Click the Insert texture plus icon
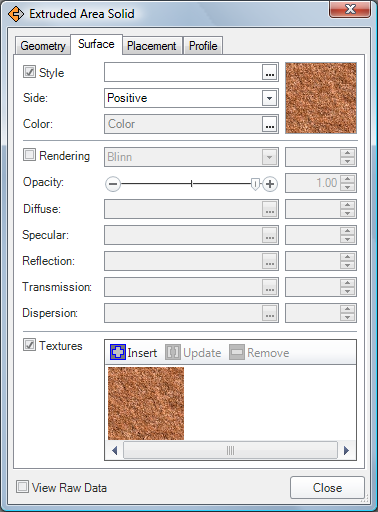This screenshot has height=512, width=378. (x=118, y=352)
